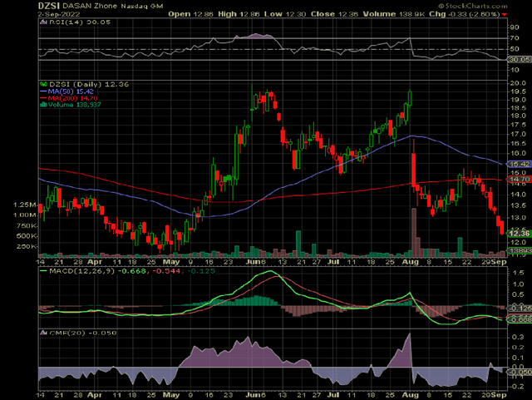Click the Open 12.86 value
Viewport: 532px width, 400px height.
pyautogui.click(x=190, y=14)
